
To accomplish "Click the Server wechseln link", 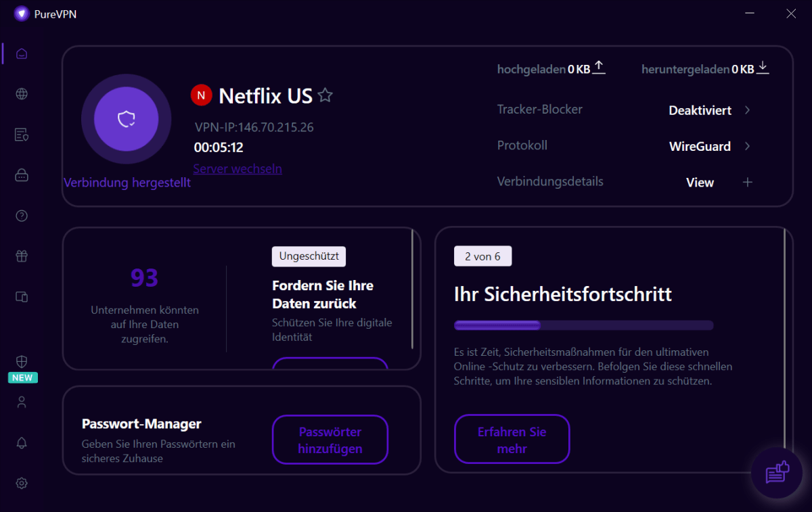I will click(x=238, y=169).
